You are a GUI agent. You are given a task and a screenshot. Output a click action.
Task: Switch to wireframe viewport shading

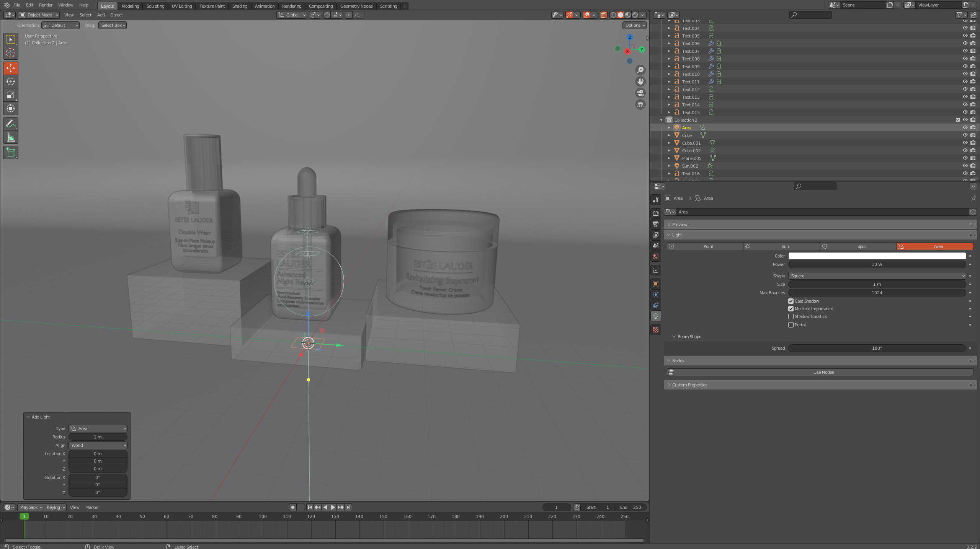(x=613, y=15)
